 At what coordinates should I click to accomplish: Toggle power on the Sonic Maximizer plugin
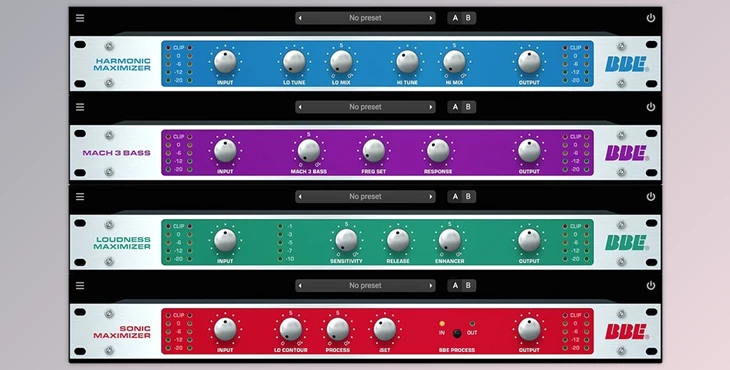point(650,285)
